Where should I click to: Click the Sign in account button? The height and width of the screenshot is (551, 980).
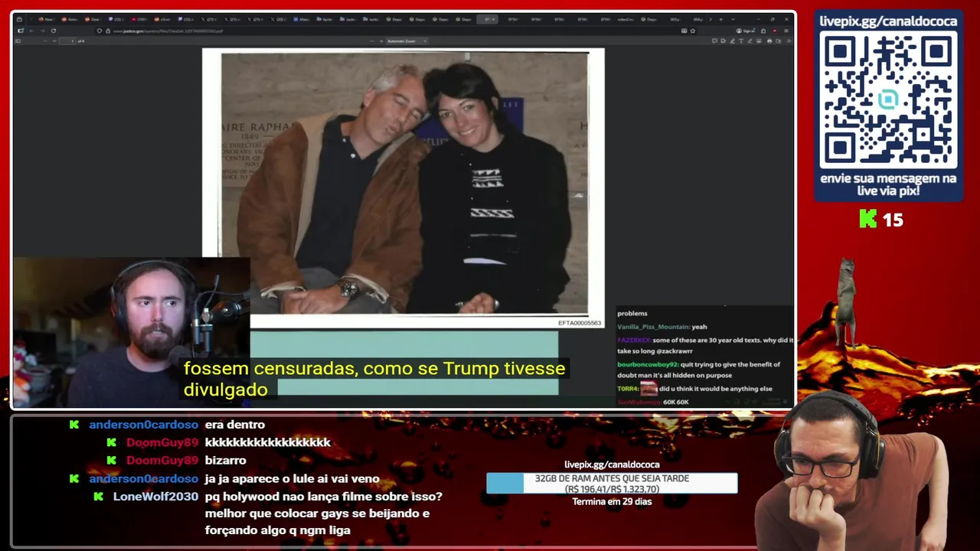point(745,31)
